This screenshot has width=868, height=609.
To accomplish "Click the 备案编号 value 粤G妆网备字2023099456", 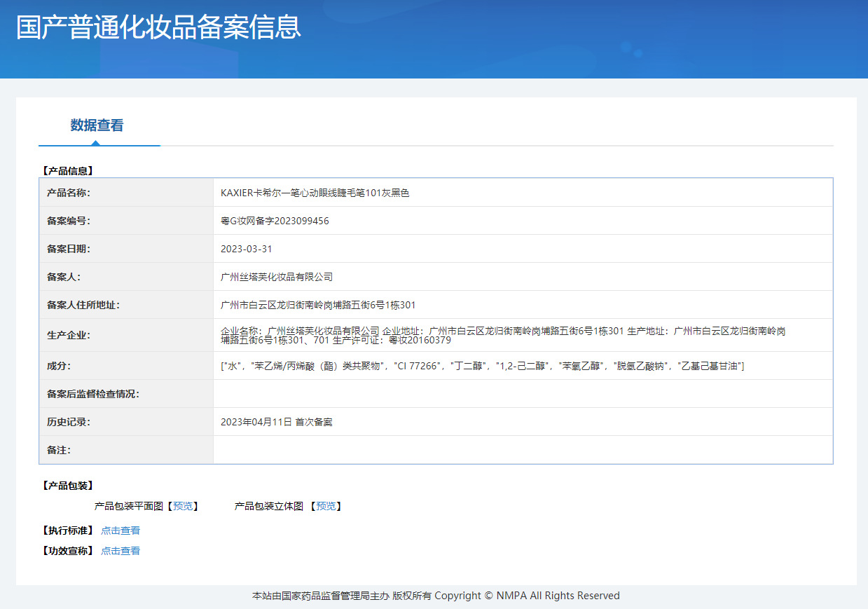I will click(275, 221).
